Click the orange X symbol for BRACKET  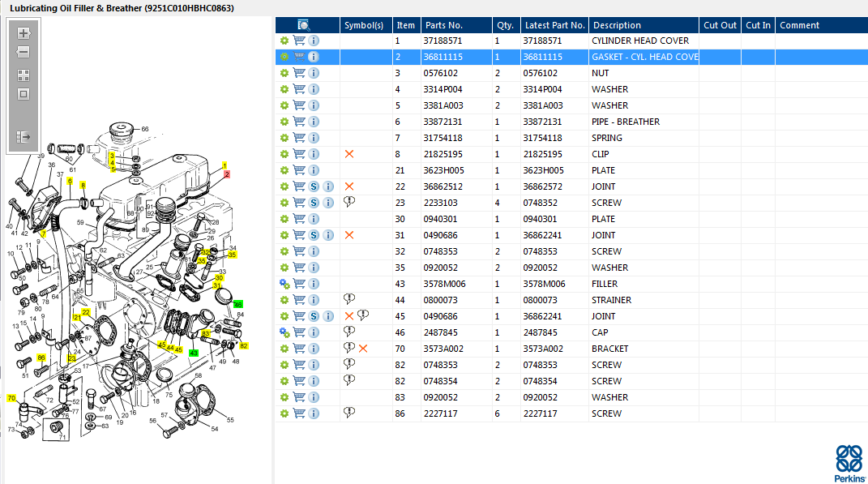point(363,349)
